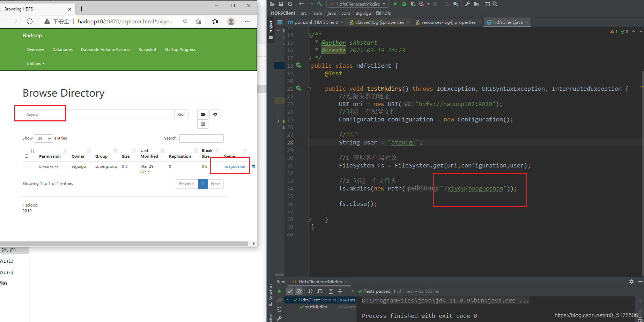Close the HdfsClient.testMkdirs Run tab

[346, 282]
